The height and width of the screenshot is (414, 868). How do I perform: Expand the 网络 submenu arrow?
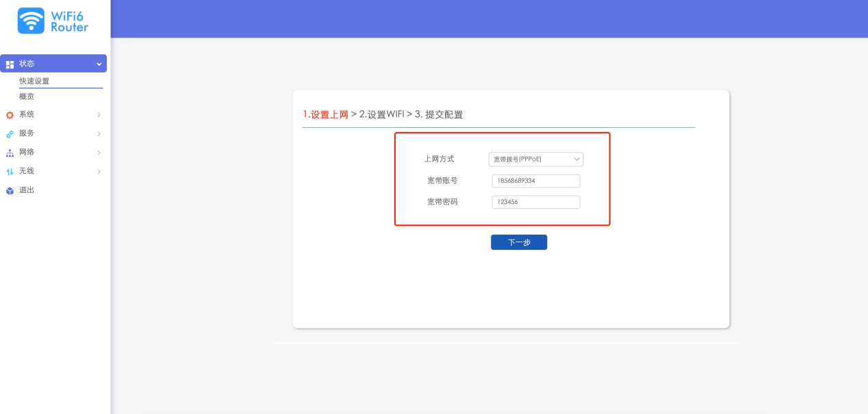(x=99, y=153)
